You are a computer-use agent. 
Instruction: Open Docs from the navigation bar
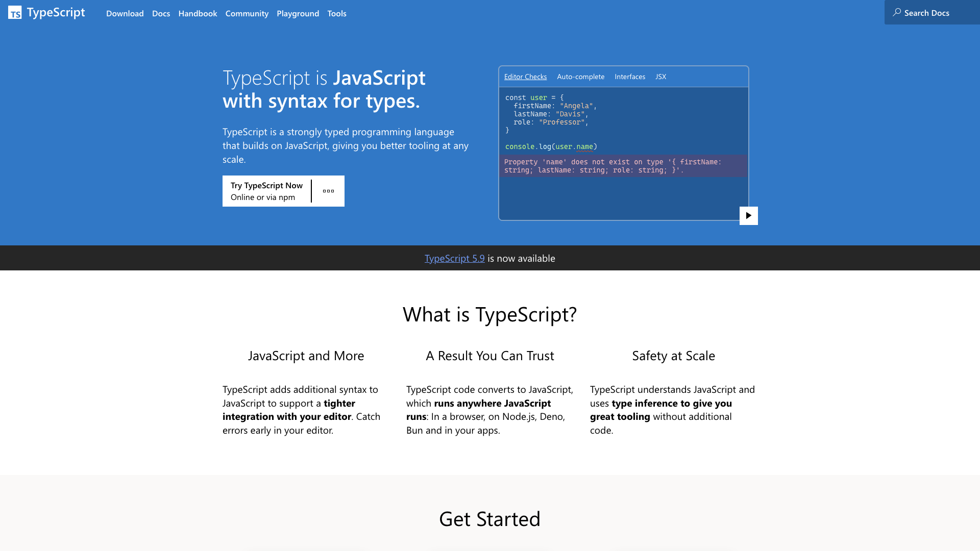click(x=161, y=13)
